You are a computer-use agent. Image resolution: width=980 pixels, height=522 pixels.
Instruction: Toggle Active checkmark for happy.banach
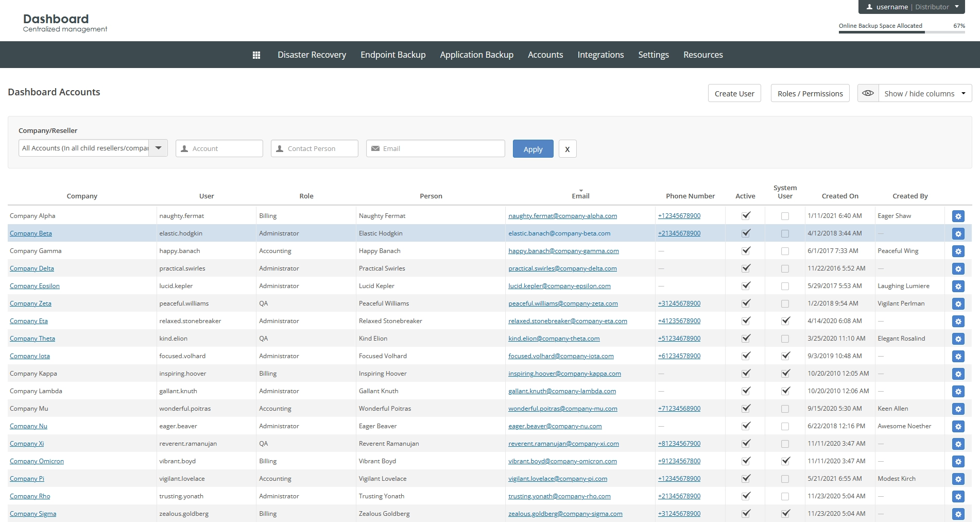[745, 251]
